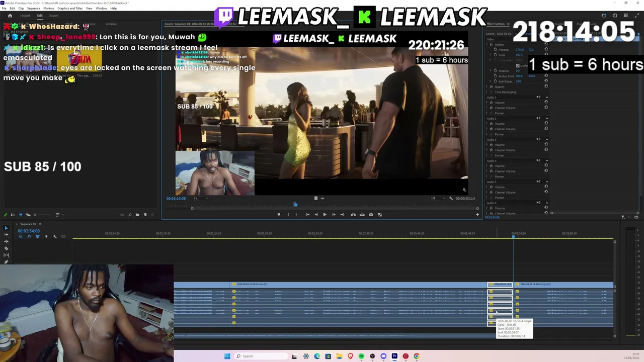The width and height of the screenshot is (644, 362).
Task: Select the Razor tool
Action: 6,248
